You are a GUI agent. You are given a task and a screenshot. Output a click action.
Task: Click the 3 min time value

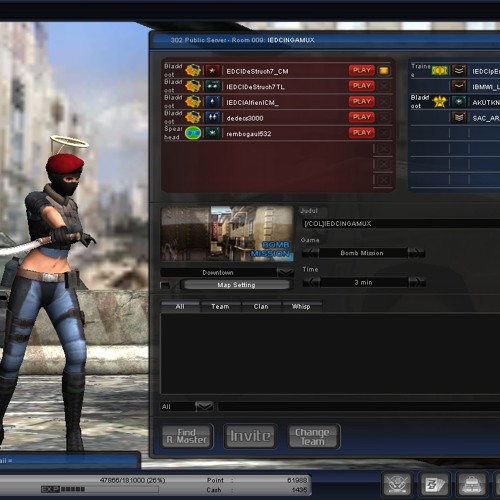[363, 282]
